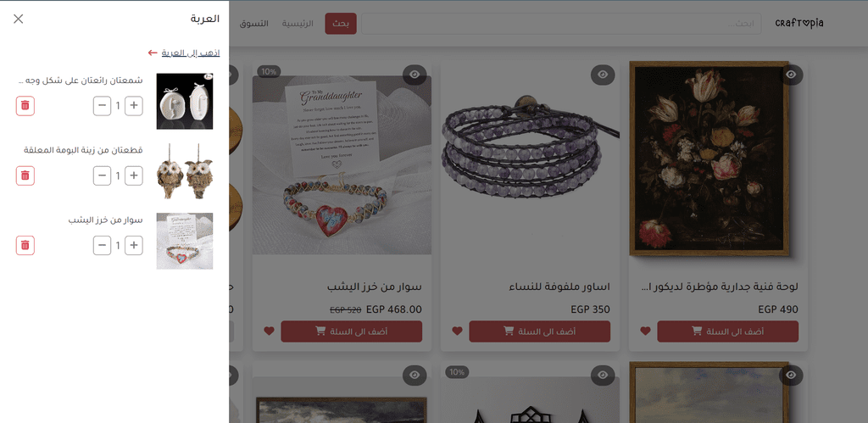Screen dimensions: 868x423
Task: Quick view the wrapped bracelets product eye icon
Action: [603, 75]
